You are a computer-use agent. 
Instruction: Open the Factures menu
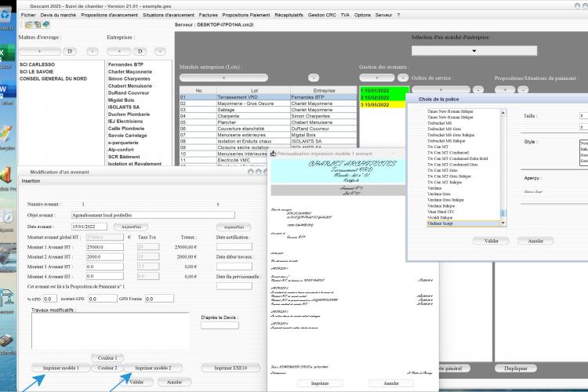point(208,15)
